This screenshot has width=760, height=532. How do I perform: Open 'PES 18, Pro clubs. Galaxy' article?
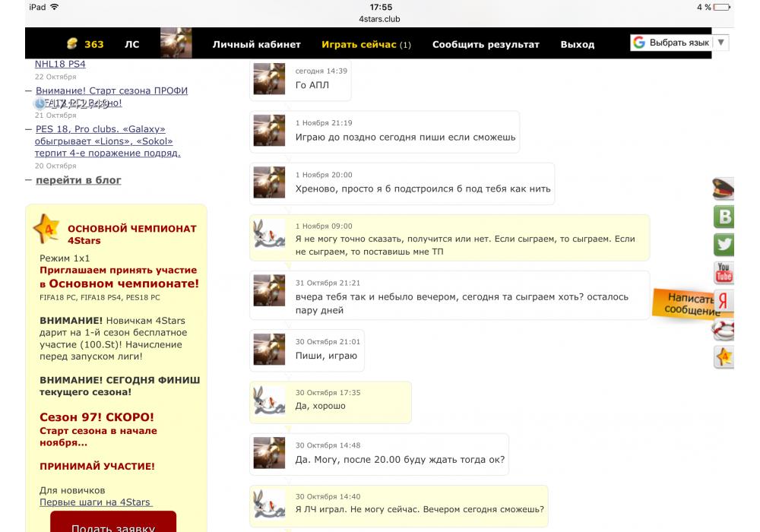[x=108, y=141]
